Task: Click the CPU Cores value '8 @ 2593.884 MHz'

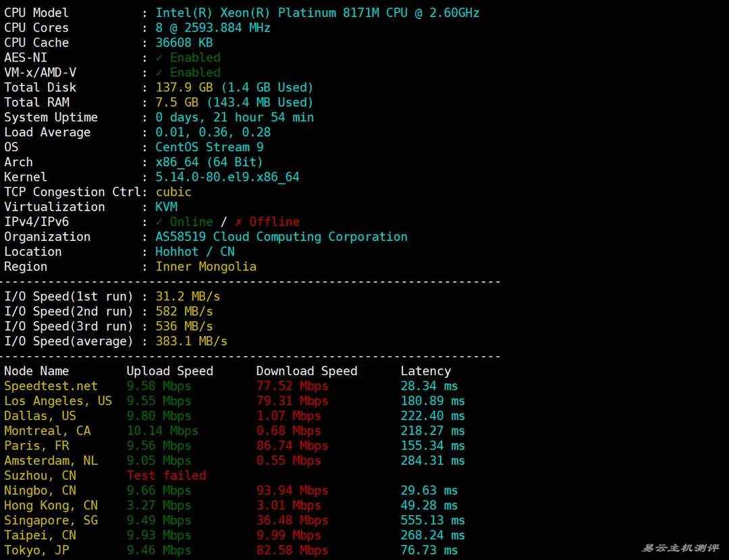Action: coord(213,28)
